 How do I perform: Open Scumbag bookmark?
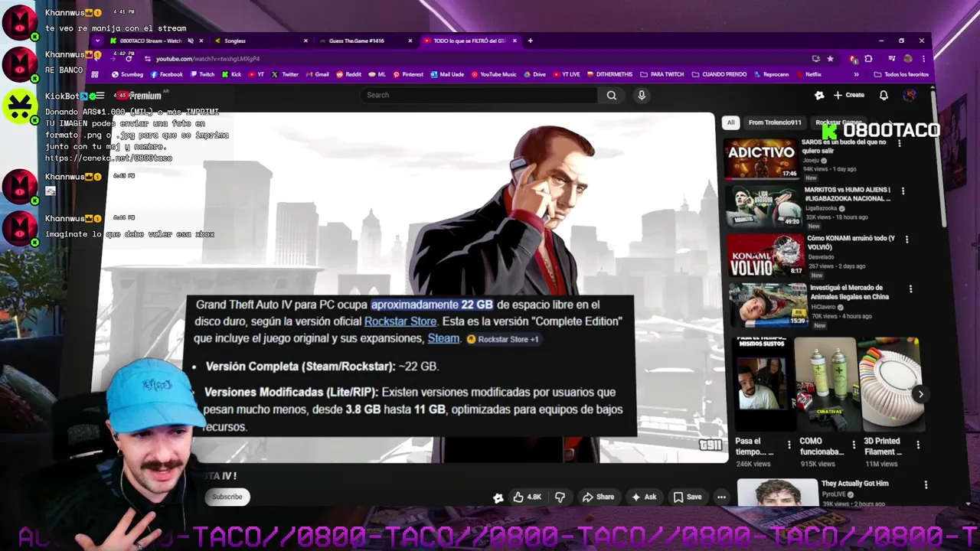(x=127, y=74)
